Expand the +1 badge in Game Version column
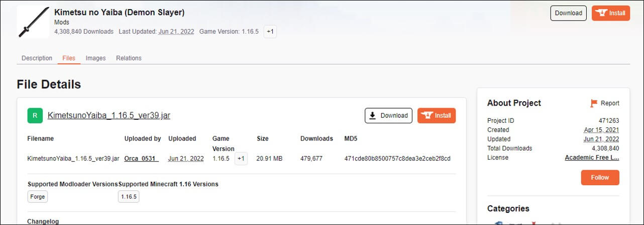This screenshot has width=644, height=225. click(241, 159)
